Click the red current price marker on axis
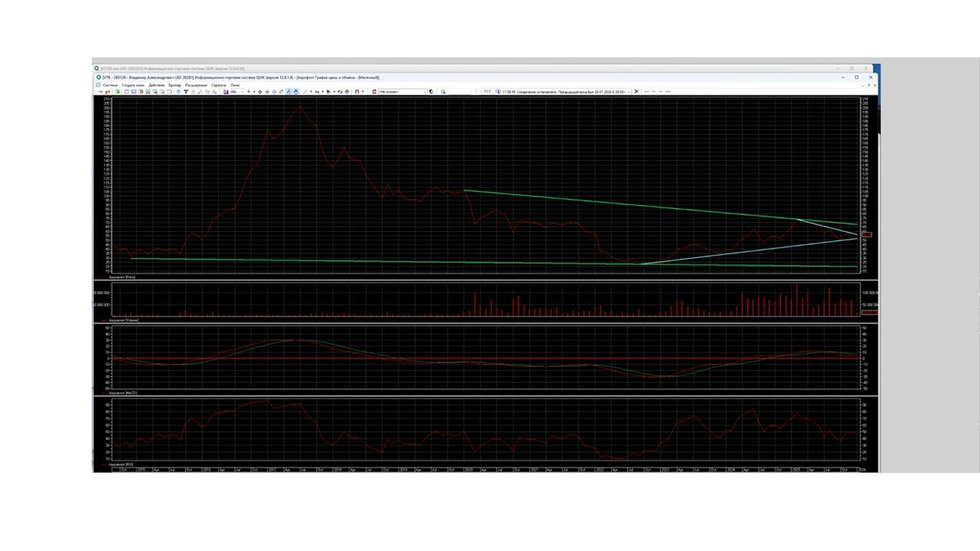 [x=866, y=234]
